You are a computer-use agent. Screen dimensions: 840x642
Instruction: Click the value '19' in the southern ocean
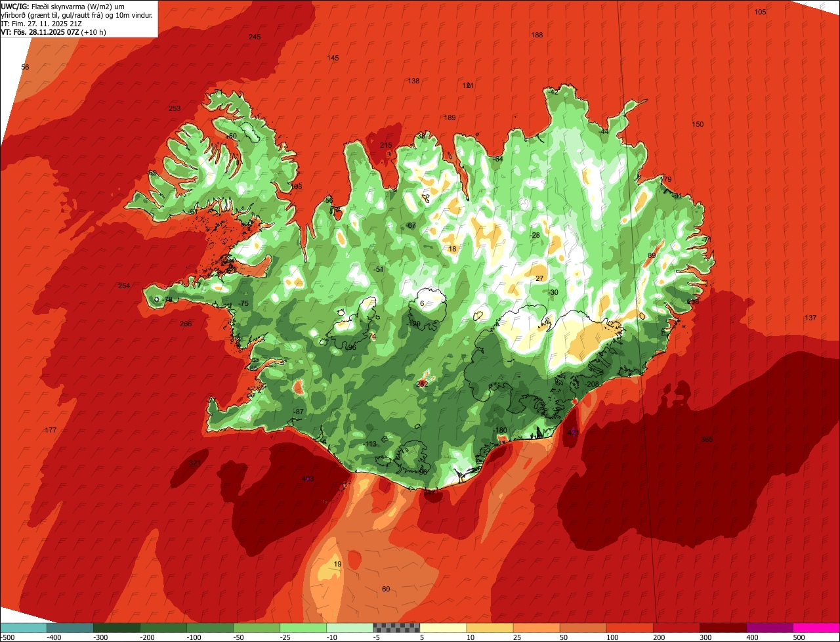[x=337, y=564]
